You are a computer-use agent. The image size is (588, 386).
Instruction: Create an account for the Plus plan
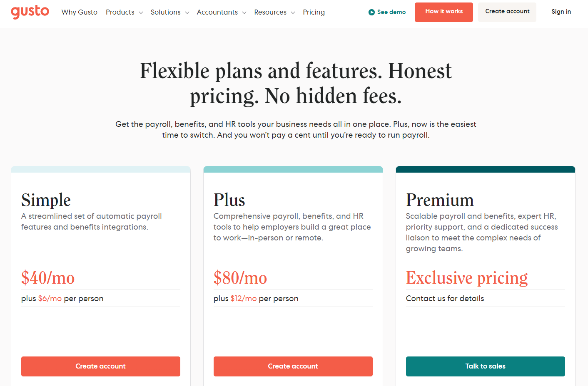293,366
